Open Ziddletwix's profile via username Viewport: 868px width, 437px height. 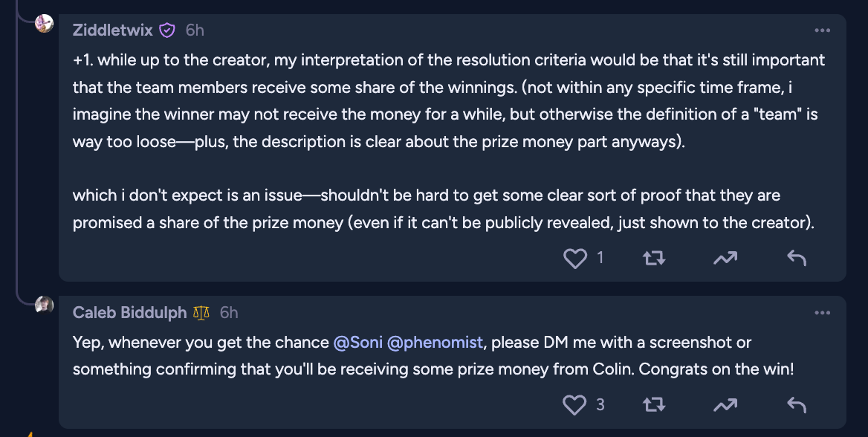tap(113, 30)
